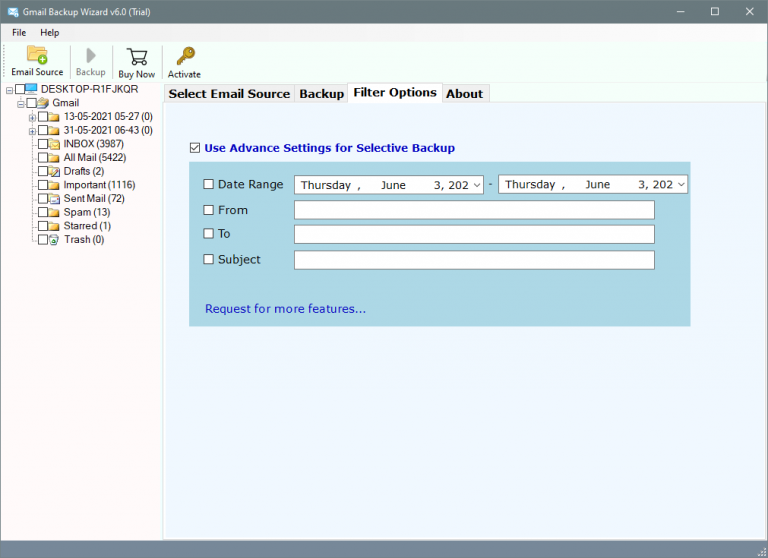The height and width of the screenshot is (558, 768).
Task: Open the File menu
Action: pyautogui.click(x=19, y=33)
